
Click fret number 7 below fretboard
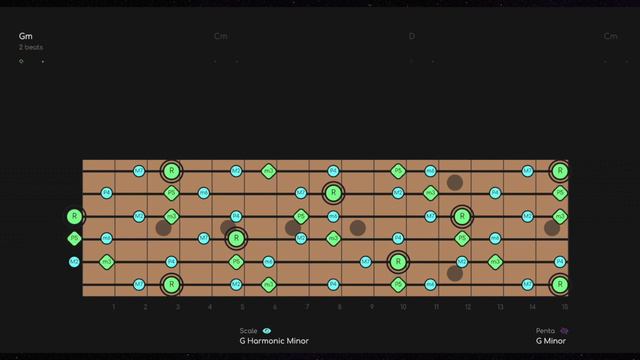pyautogui.click(x=307, y=307)
